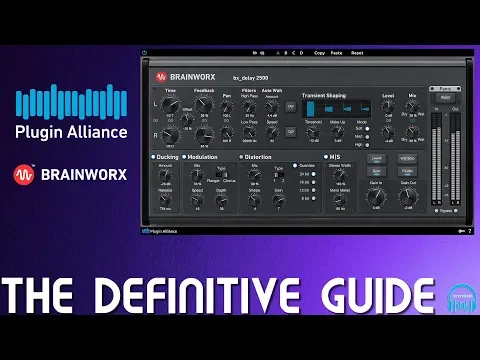Image resolution: width=480 pixels, height=360 pixels.
Task: Switch to settings bank B
Action: tap(286, 53)
